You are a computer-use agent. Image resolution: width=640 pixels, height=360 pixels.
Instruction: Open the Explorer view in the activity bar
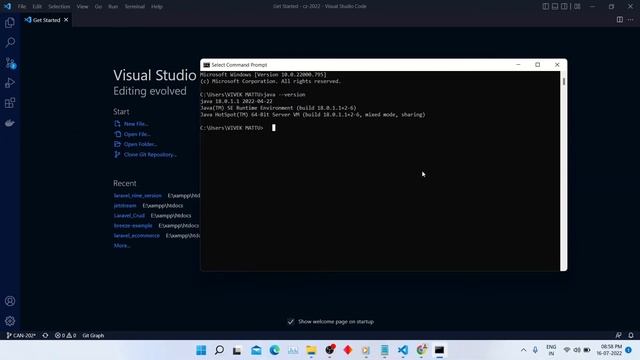[x=10, y=22]
